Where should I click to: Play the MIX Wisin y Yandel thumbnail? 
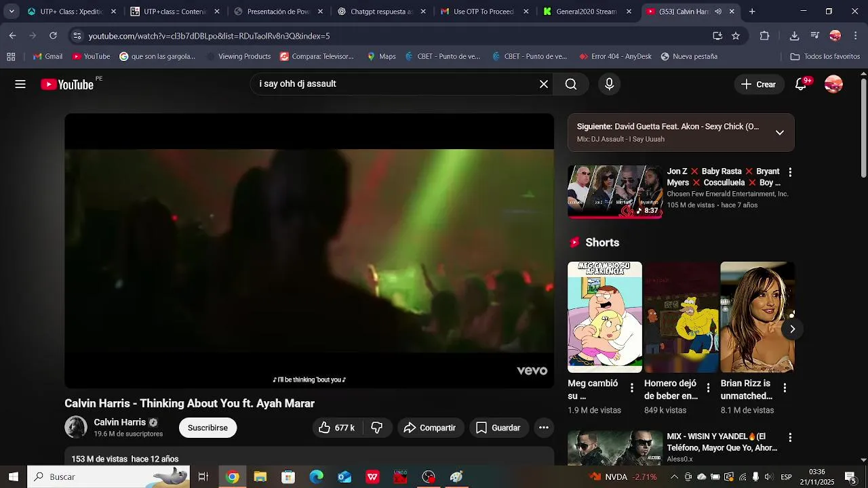click(615, 448)
